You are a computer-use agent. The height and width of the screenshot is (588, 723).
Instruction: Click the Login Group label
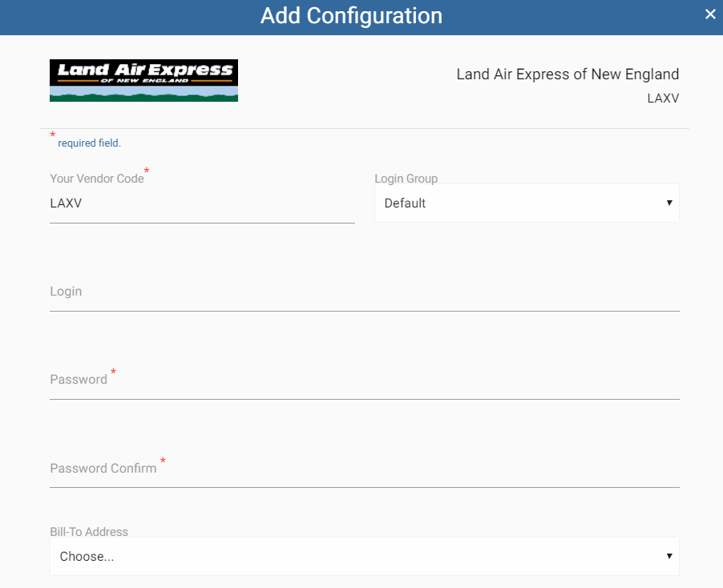pyautogui.click(x=406, y=178)
